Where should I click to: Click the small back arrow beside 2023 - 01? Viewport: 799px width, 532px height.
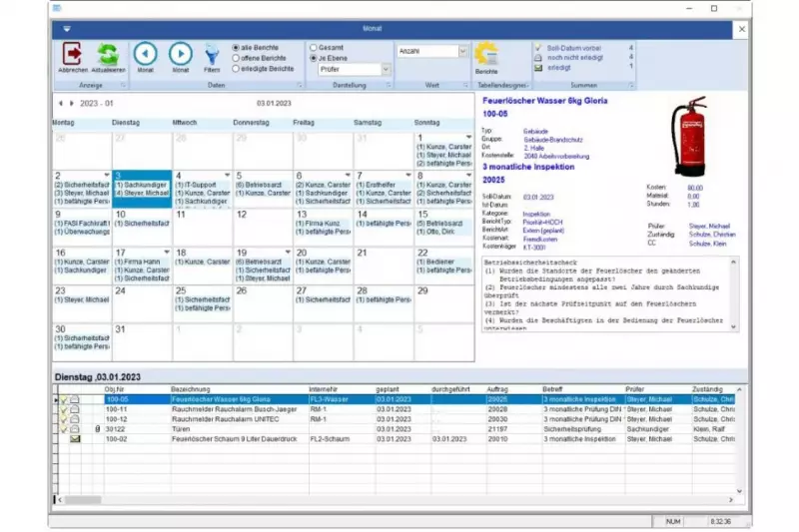[60, 103]
